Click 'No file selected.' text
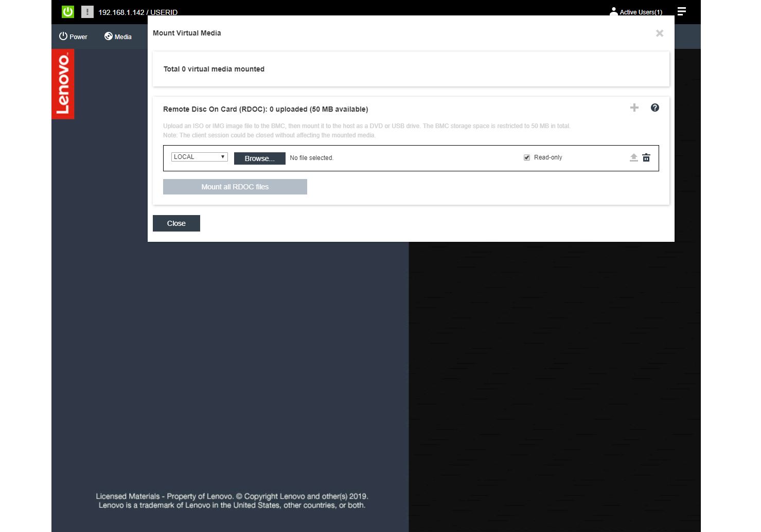This screenshot has width=761, height=532. [x=312, y=158]
